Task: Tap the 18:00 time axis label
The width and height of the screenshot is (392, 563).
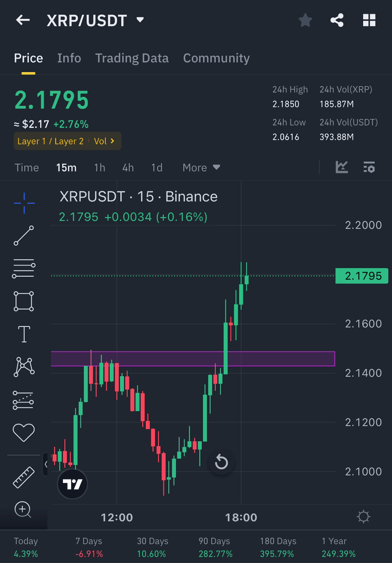Action: click(241, 518)
